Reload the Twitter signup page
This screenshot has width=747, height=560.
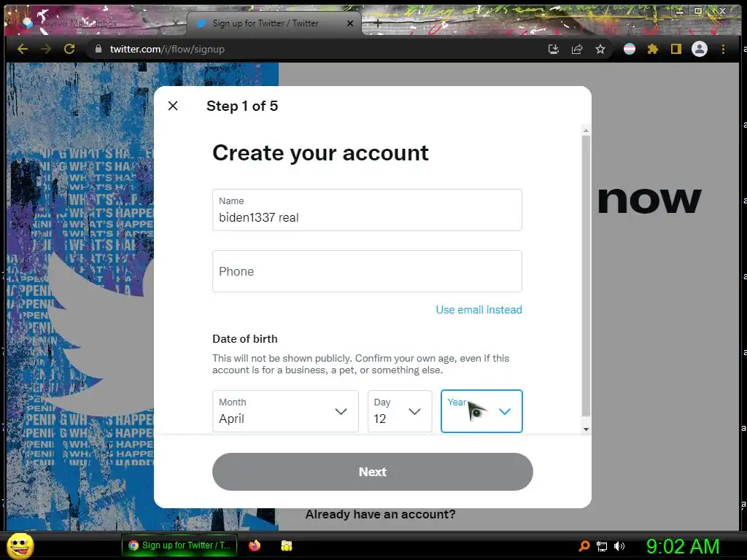pyautogui.click(x=69, y=49)
